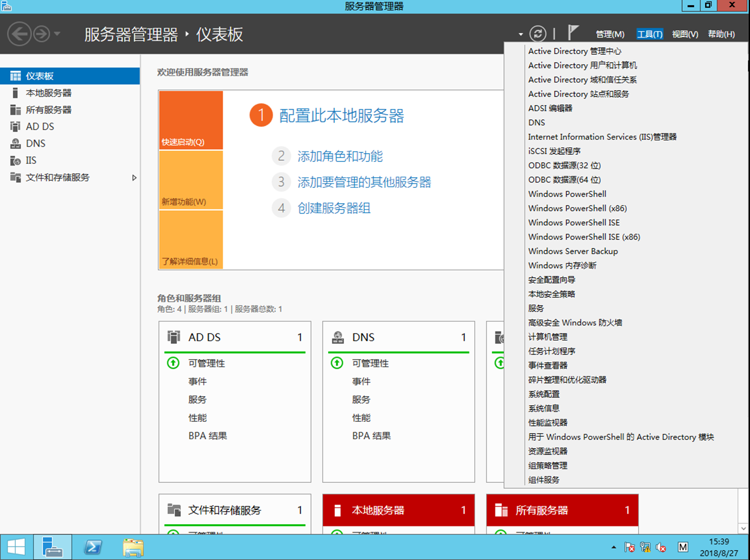
Task: Open the navigation history dropdown arrow
Action: point(57,34)
